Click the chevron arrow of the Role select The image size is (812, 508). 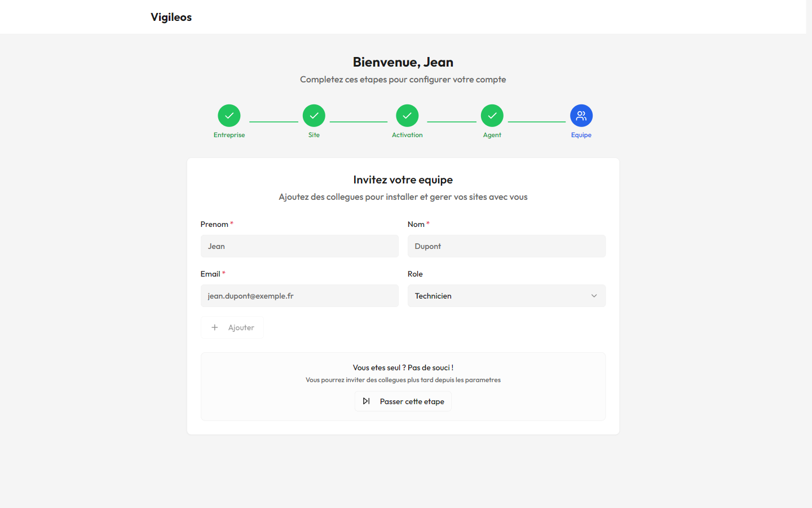pyautogui.click(x=594, y=296)
